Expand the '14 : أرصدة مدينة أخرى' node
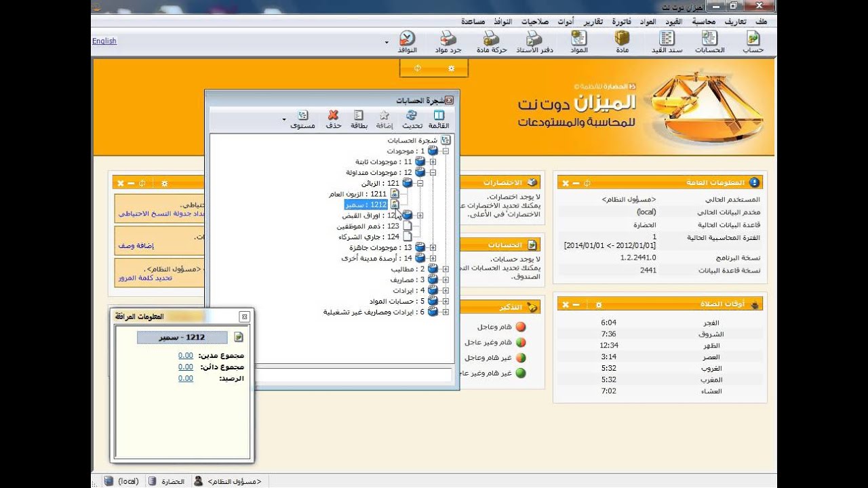868x488 pixels. (x=433, y=258)
